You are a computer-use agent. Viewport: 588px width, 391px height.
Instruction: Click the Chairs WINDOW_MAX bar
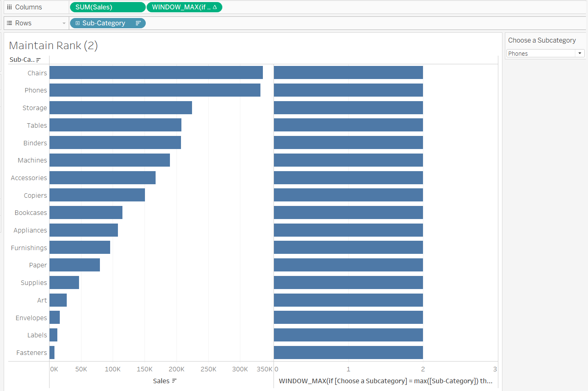348,72
